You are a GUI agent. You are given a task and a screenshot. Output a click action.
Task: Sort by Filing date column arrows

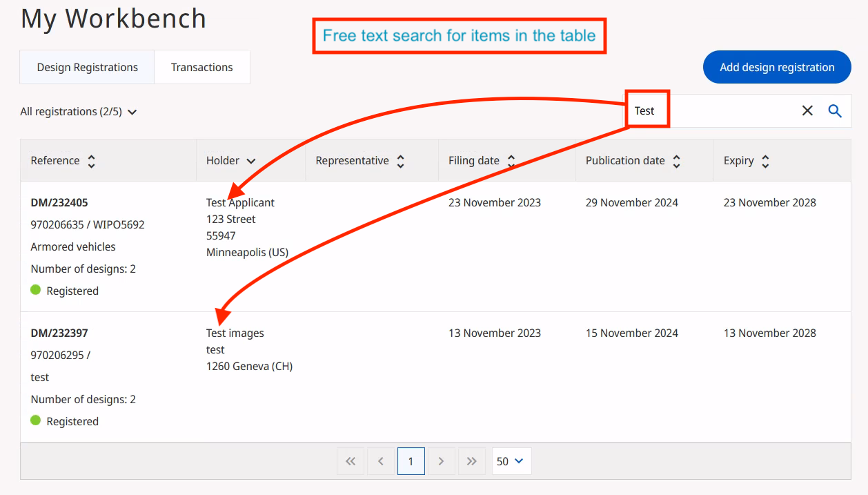coord(511,161)
